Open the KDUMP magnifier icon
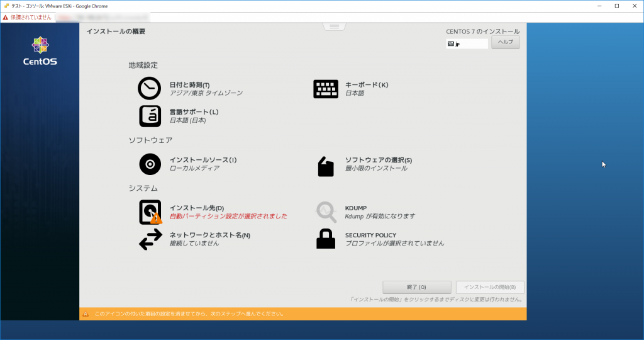Image resolution: width=644 pixels, height=340 pixels. (326, 212)
